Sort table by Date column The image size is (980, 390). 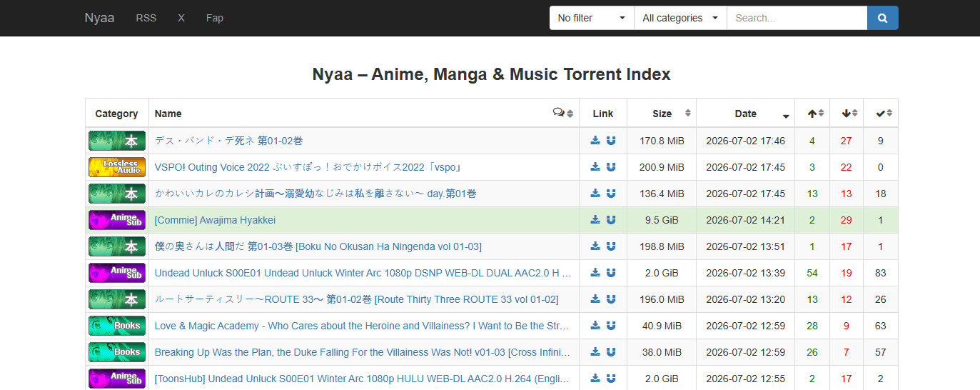746,113
